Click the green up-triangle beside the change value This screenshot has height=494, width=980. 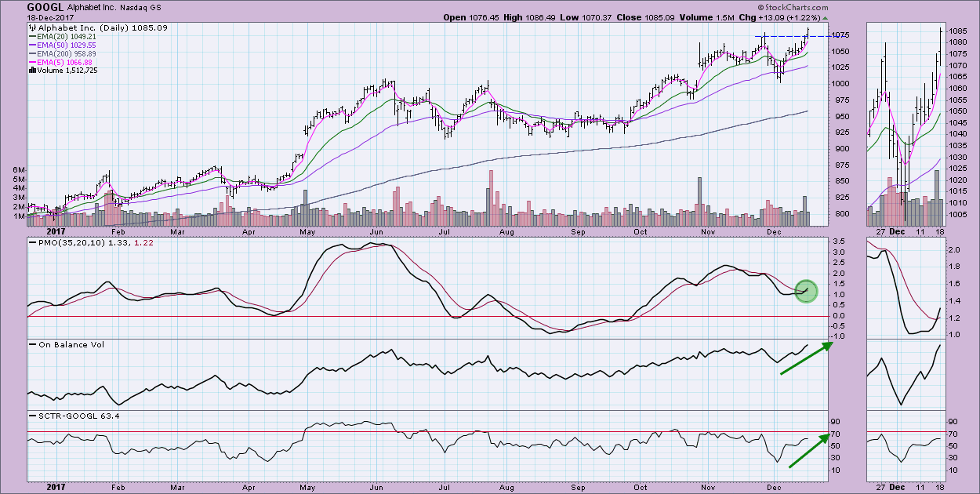tap(825, 17)
